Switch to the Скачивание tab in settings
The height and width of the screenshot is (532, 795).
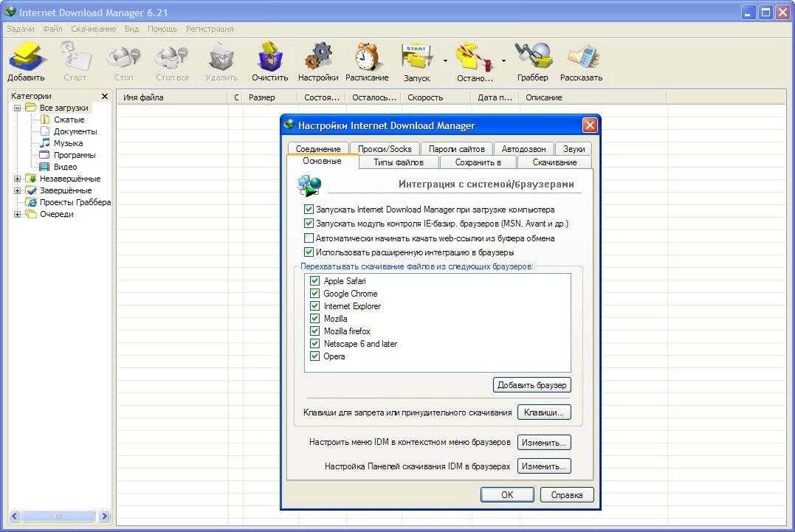click(554, 162)
